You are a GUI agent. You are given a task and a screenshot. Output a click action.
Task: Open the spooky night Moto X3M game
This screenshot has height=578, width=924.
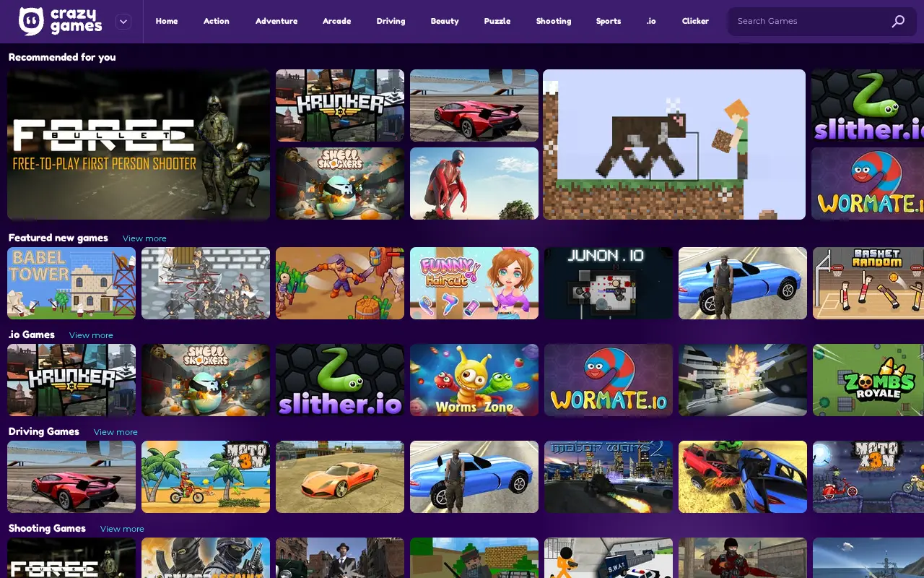[x=868, y=477]
